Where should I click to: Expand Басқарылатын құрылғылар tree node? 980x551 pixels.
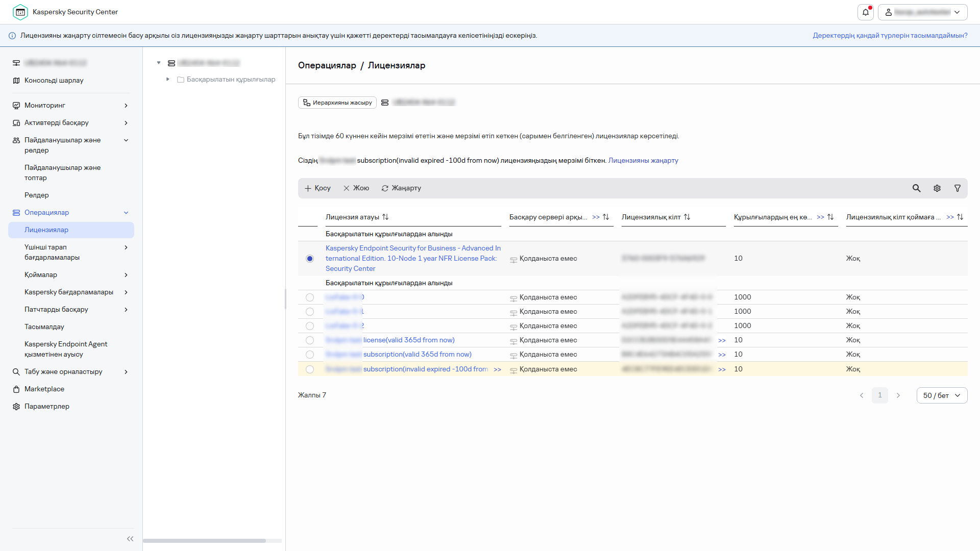click(x=168, y=80)
